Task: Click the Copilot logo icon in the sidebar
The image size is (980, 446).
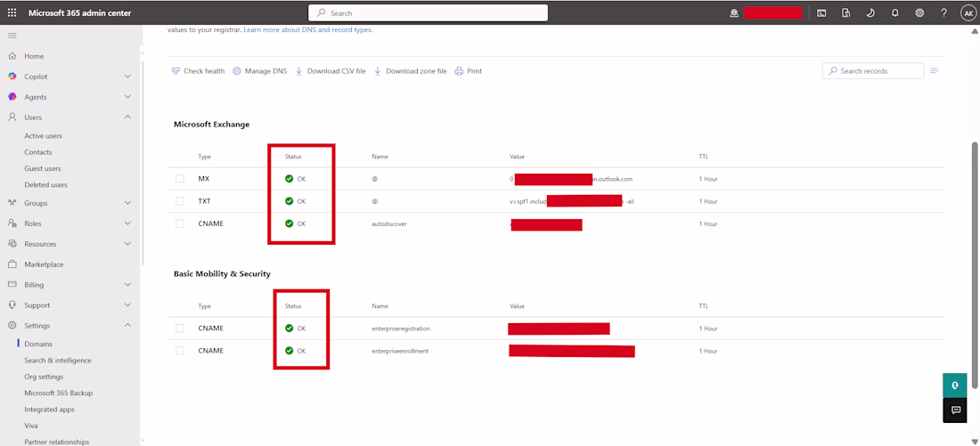Action: [x=12, y=77]
